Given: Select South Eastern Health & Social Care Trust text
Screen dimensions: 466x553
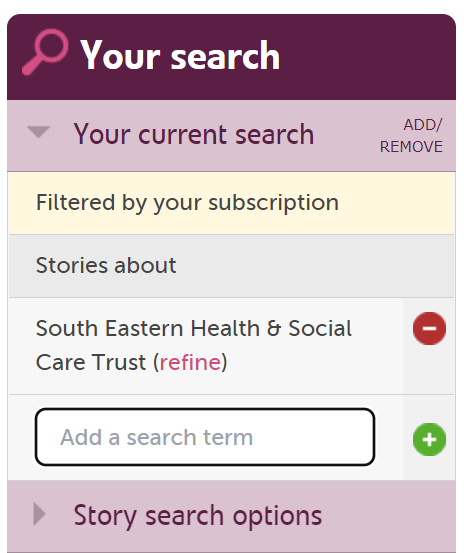Looking at the screenshot, I should coord(194,345).
